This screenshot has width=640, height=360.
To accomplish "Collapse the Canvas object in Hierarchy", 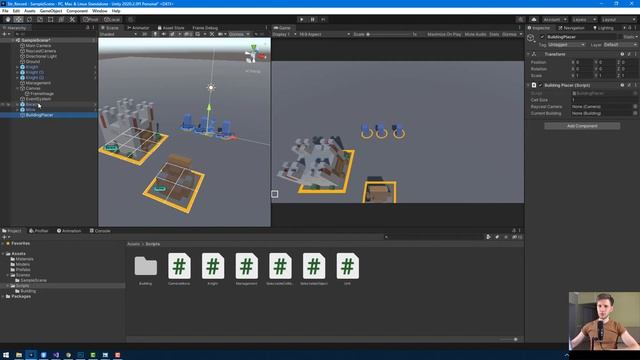I will [x=18, y=88].
